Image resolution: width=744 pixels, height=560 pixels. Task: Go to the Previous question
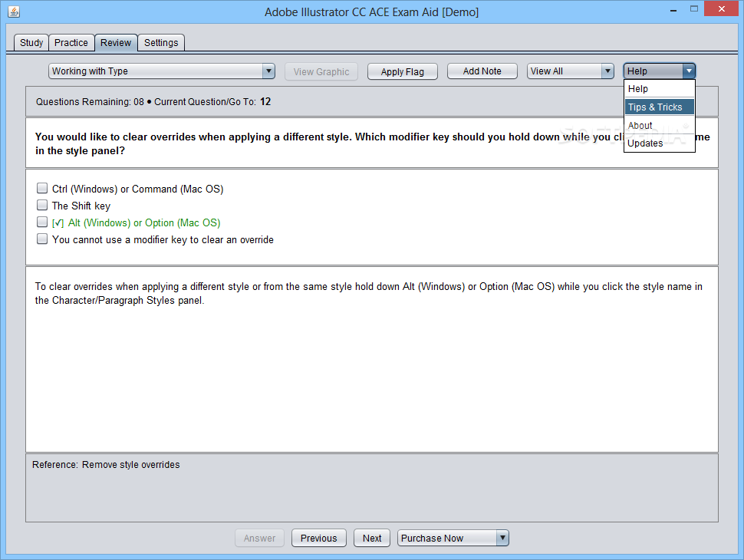coord(319,539)
